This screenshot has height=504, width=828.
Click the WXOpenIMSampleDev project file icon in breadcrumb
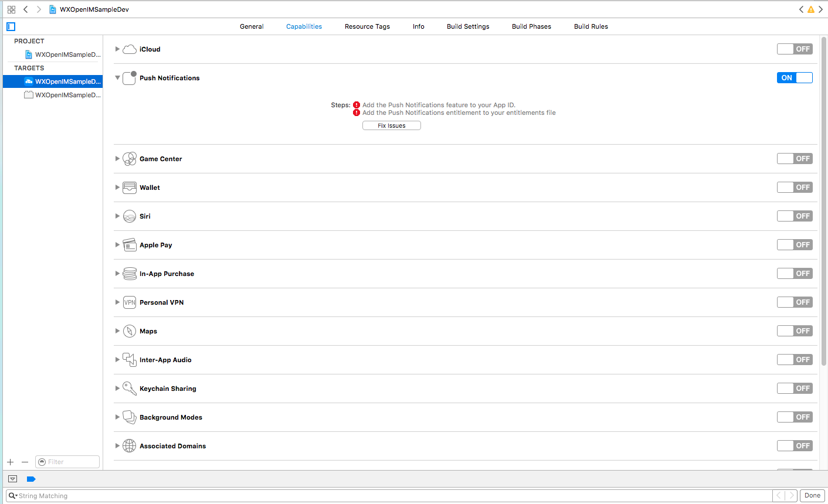pos(53,9)
